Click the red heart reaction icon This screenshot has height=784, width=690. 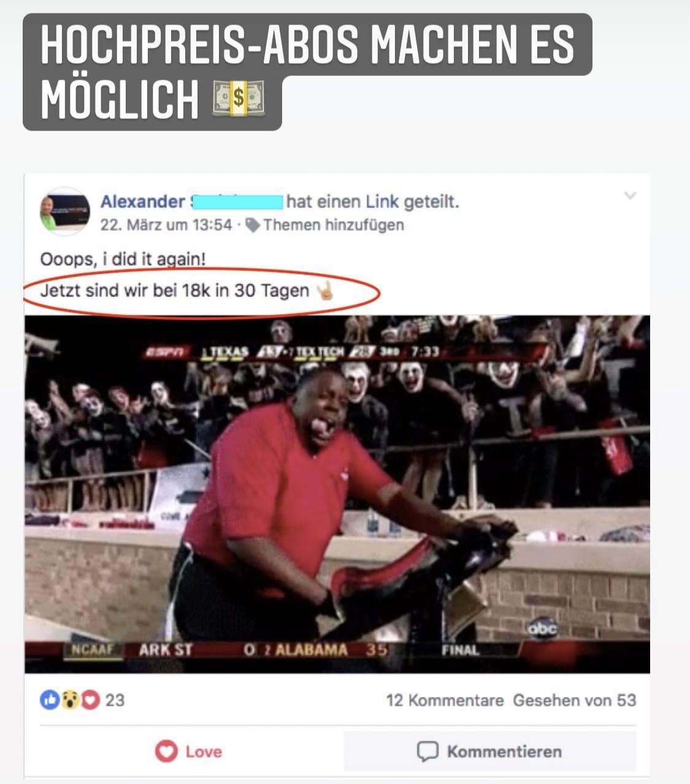[x=90, y=700]
